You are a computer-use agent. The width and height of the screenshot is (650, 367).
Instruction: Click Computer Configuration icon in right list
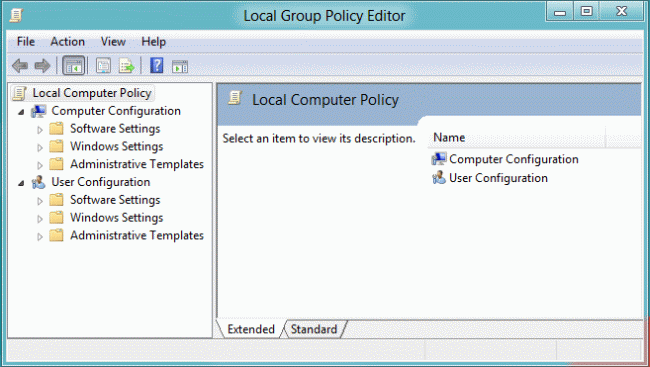(x=439, y=159)
